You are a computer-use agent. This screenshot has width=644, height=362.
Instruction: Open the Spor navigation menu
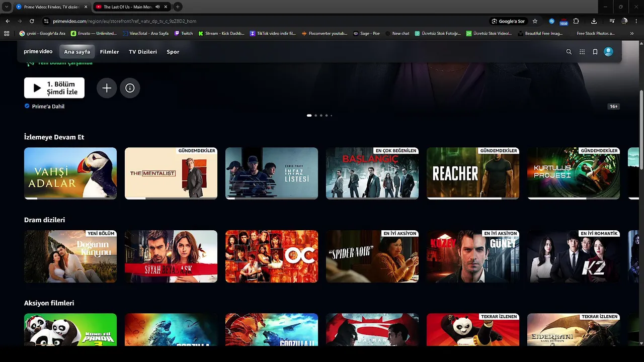click(x=173, y=52)
